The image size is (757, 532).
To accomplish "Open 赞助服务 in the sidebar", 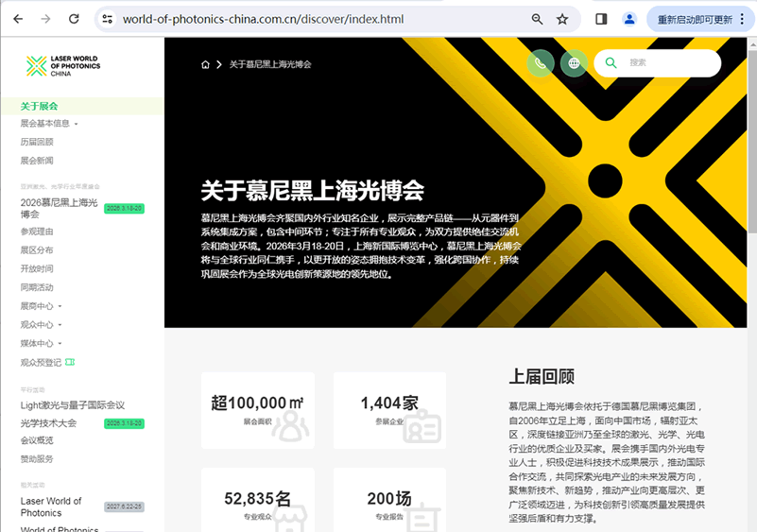I will point(37,459).
